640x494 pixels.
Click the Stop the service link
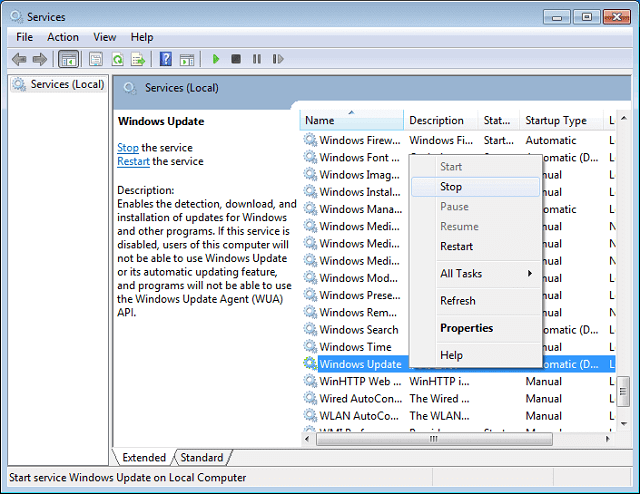(x=127, y=148)
